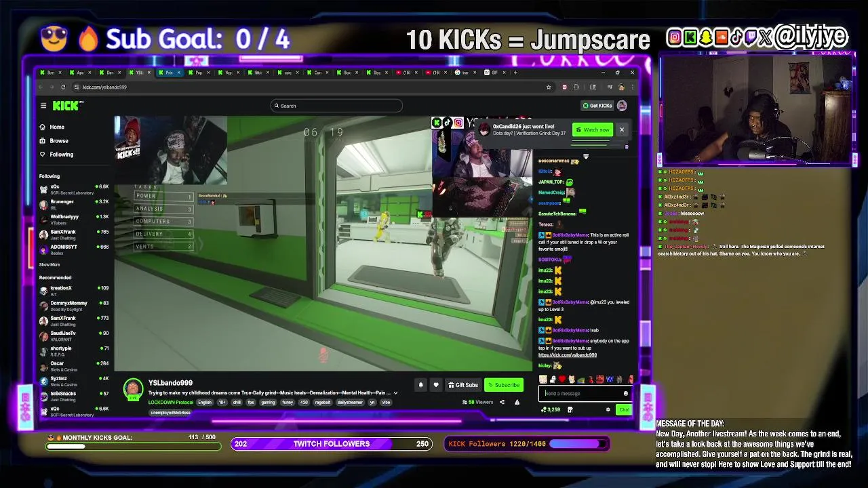Open Browse in Kick sidebar

pyautogui.click(x=54, y=140)
